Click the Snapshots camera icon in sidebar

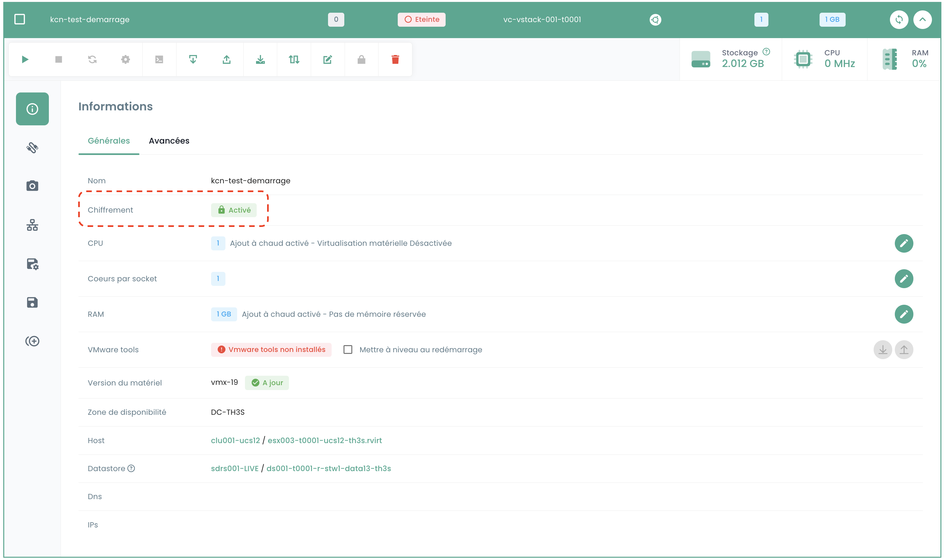click(32, 186)
